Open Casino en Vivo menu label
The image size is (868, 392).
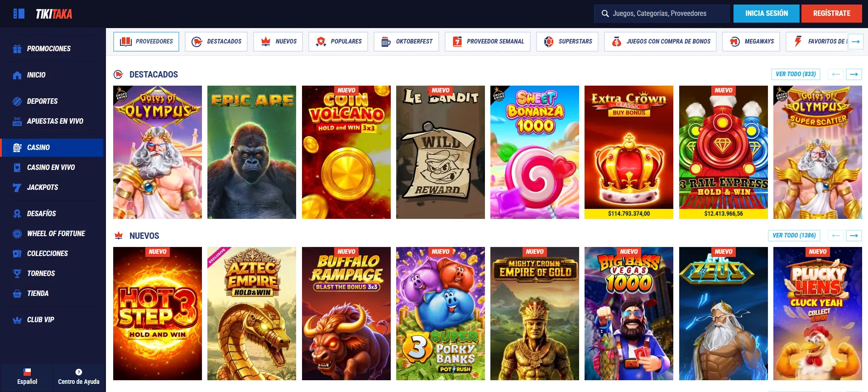click(51, 167)
